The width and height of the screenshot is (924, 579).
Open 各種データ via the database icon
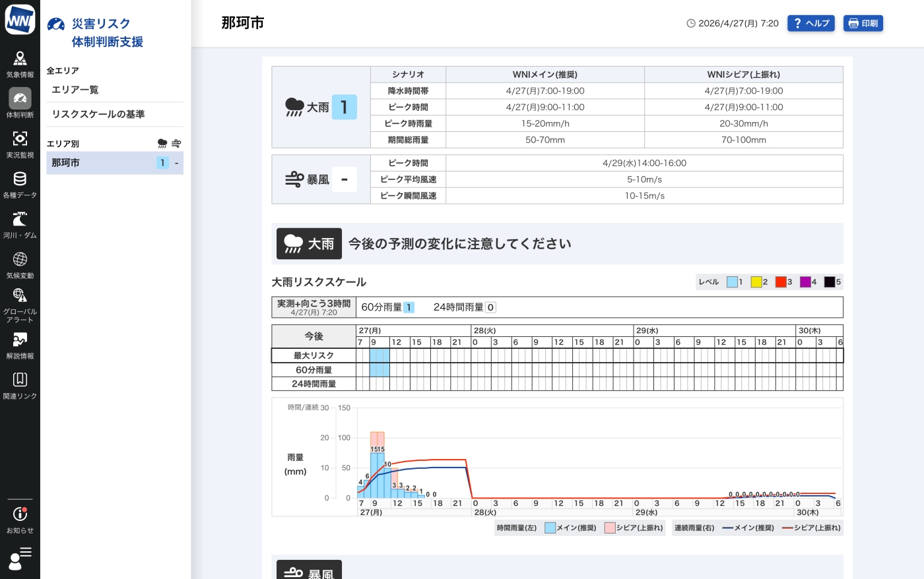click(x=20, y=179)
